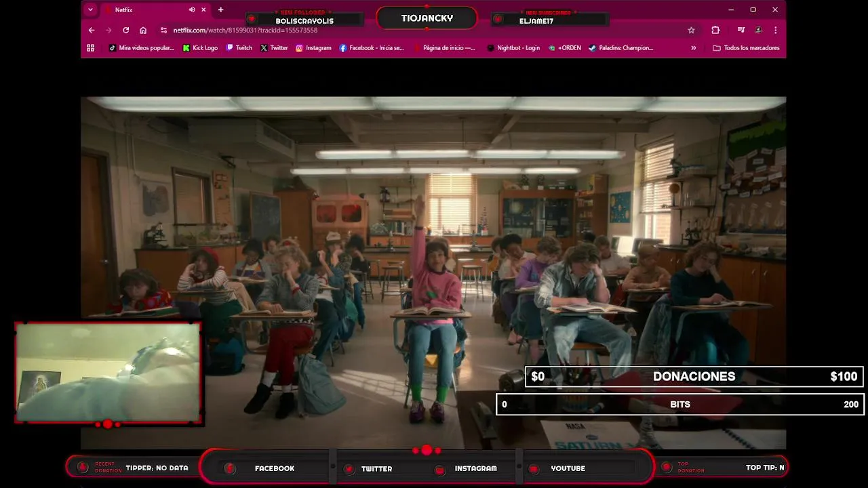Open Todos los marcadores folder
868x488 pixels.
(x=746, y=47)
